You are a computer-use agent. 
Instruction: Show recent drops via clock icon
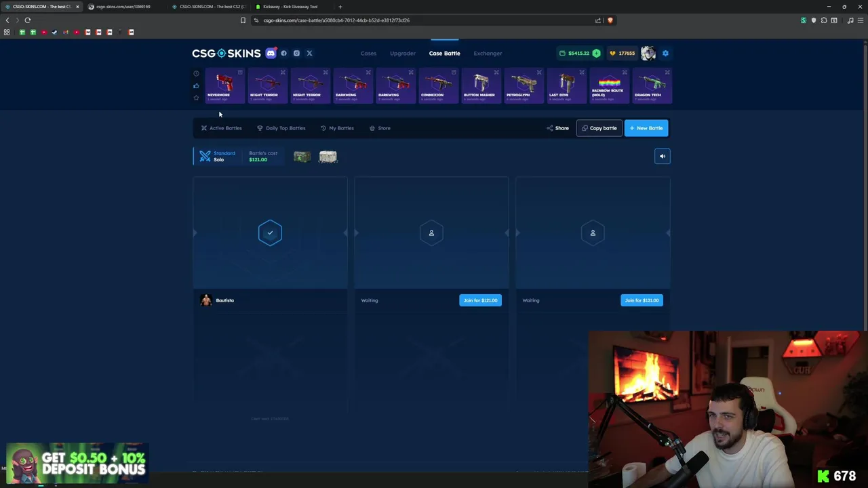pos(196,73)
